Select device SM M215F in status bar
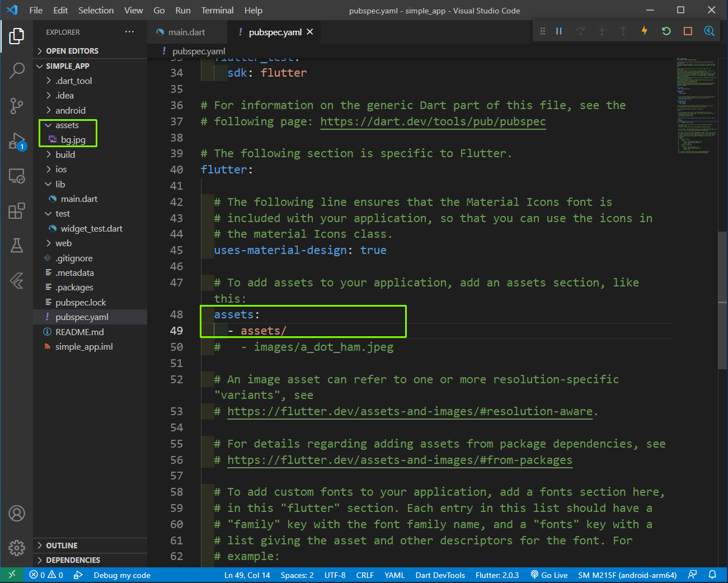Viewport: 728px width, 583px height. pos(627,575)
